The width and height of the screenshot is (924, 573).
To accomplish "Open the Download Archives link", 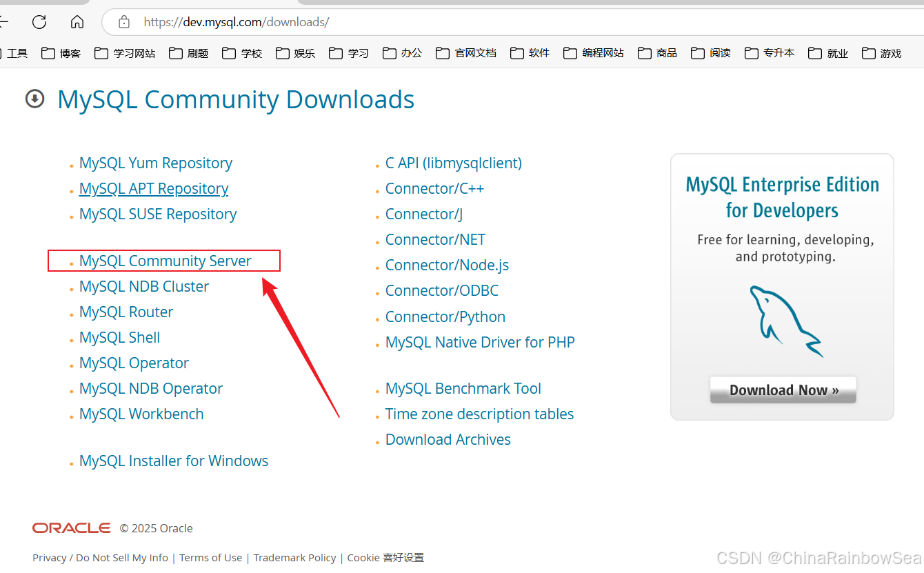I will [x=448, y=440].
